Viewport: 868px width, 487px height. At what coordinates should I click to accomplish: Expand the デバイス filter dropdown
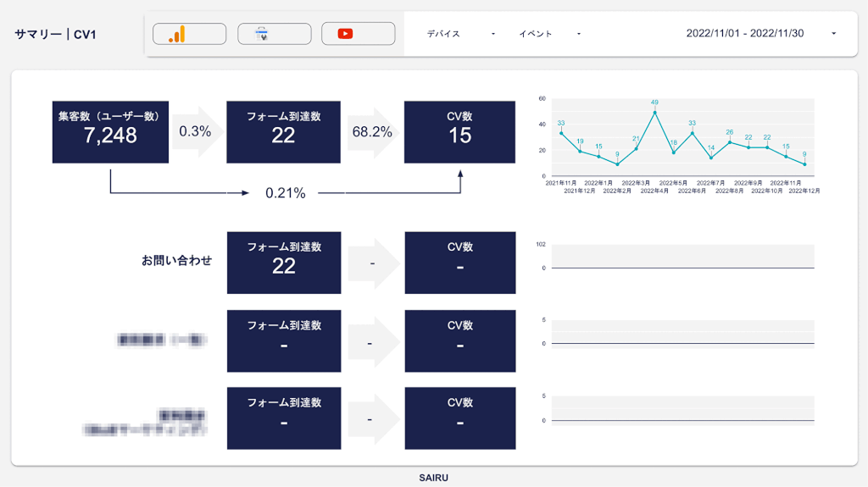[x=460, y=34]
